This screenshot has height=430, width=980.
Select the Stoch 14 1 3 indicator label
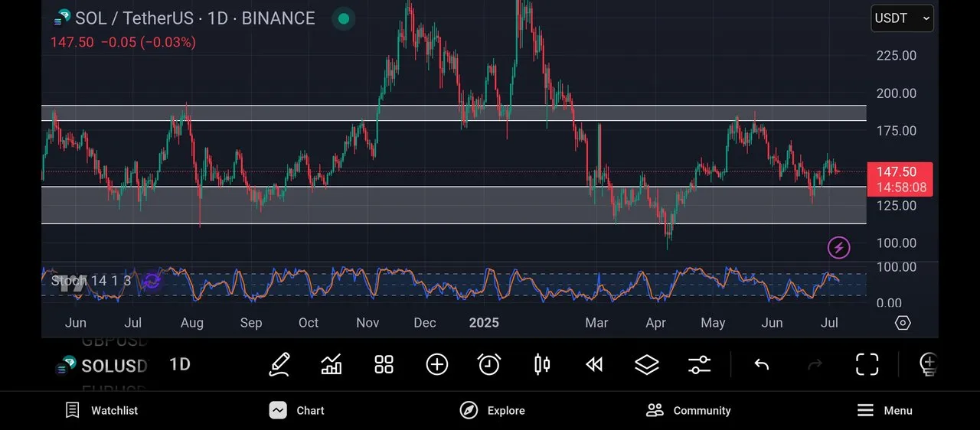click(x=90, y=281)
